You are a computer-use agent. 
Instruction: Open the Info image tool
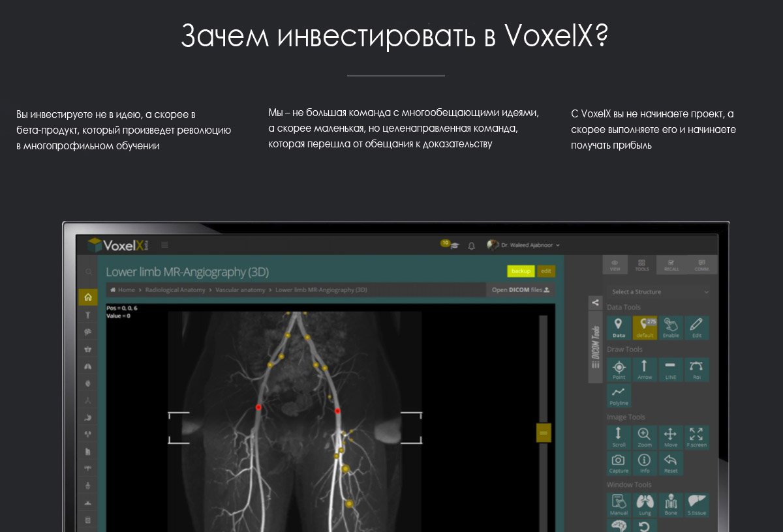(645, 463)
